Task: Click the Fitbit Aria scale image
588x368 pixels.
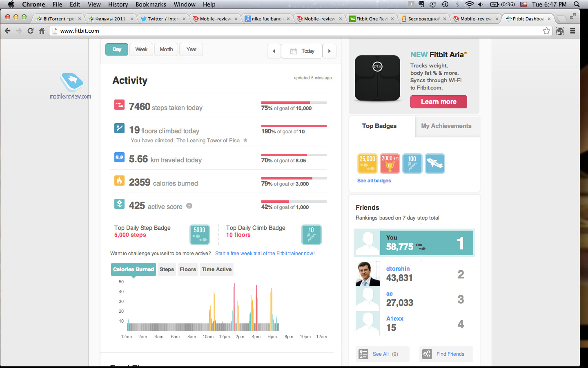Action: coord(377,78)
